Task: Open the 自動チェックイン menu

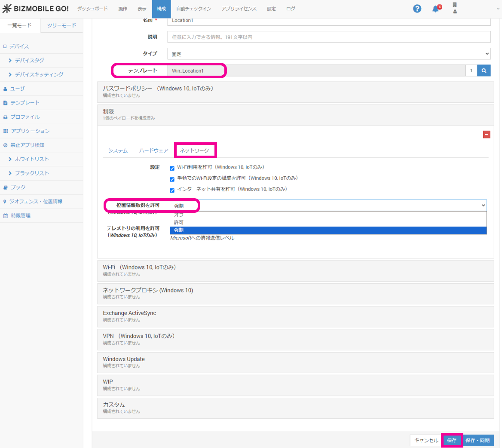Action: pyautogui.click(x=193, y=9)
